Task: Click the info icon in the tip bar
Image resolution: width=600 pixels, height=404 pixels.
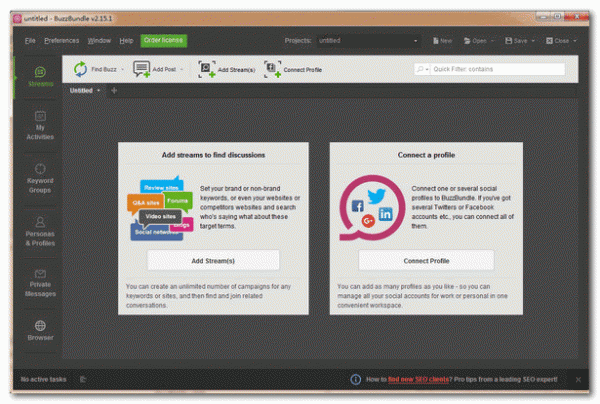Action: 355,380
